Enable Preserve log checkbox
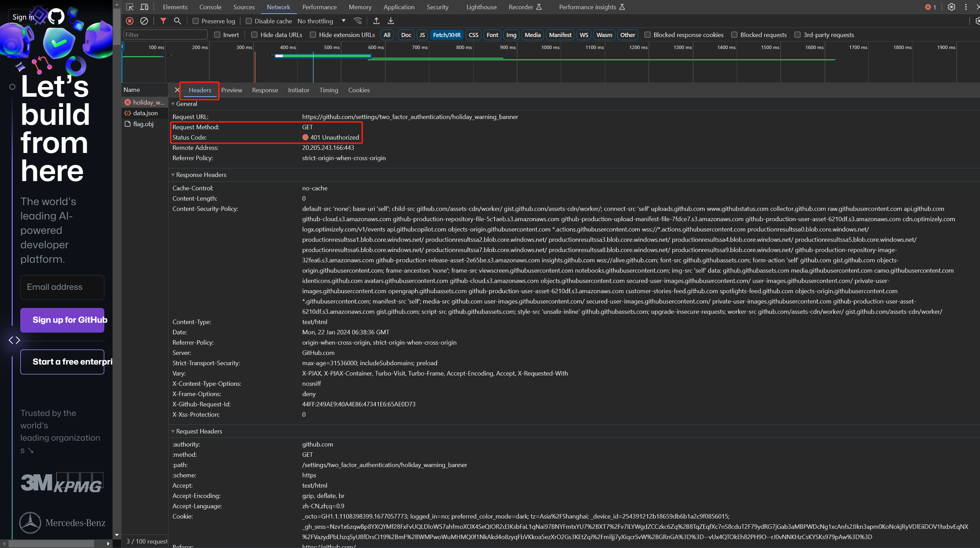The image size is (980, 548). point(196,21)
